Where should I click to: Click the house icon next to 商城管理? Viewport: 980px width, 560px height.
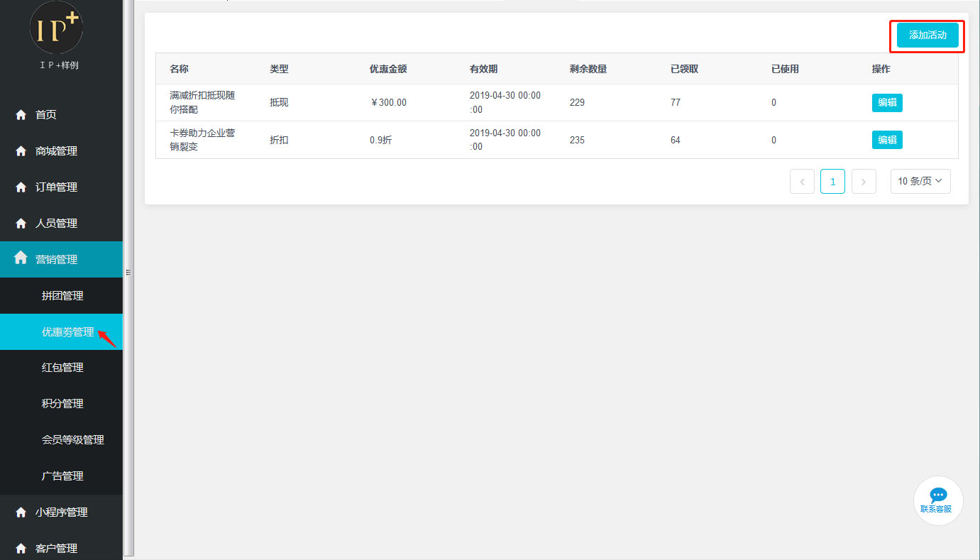tap(21, 151)
